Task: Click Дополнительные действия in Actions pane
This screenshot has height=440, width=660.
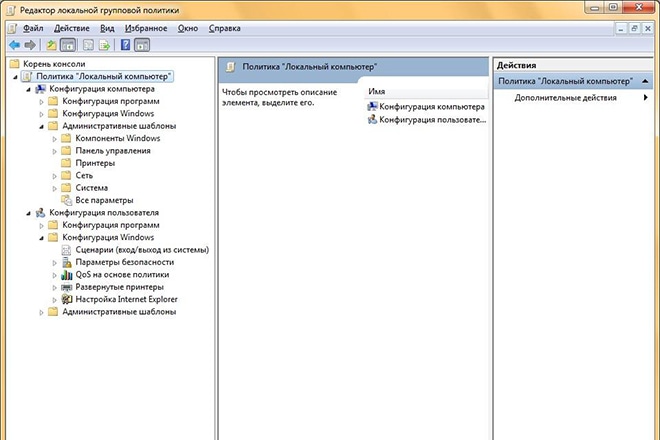Action: tap(565, 98)
